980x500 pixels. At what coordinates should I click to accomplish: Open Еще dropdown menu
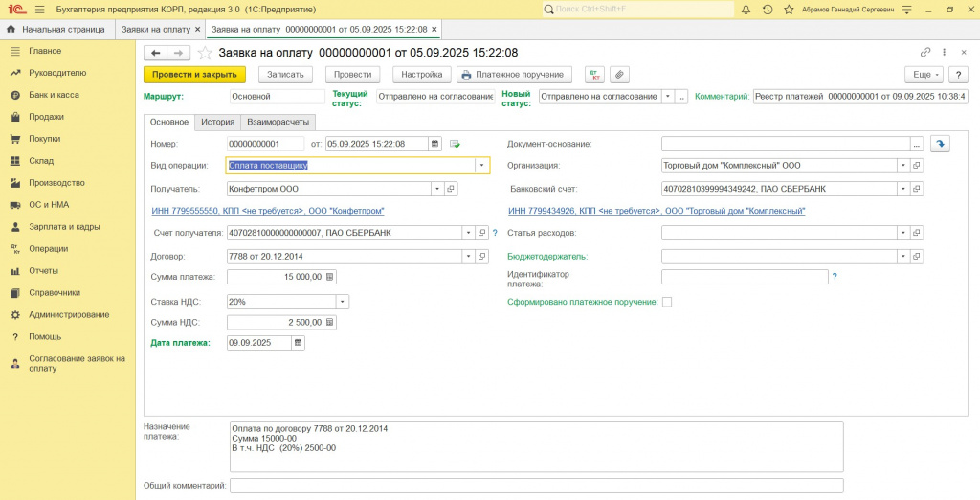tap(924, 75)
